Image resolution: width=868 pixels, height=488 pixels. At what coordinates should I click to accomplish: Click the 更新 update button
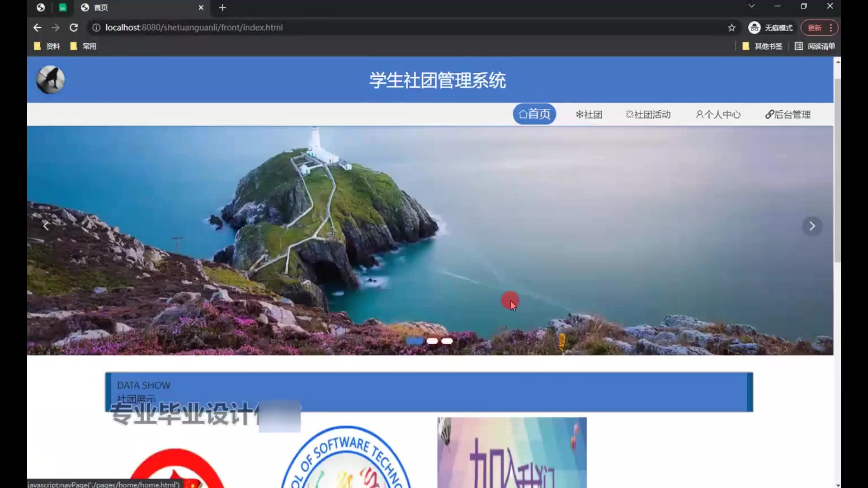point(815,28)
